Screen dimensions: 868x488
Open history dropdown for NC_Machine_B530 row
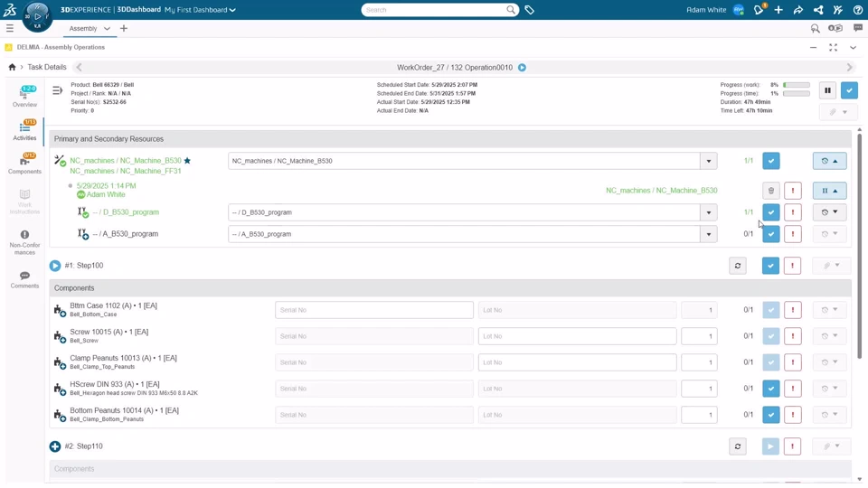coord(830,161)
